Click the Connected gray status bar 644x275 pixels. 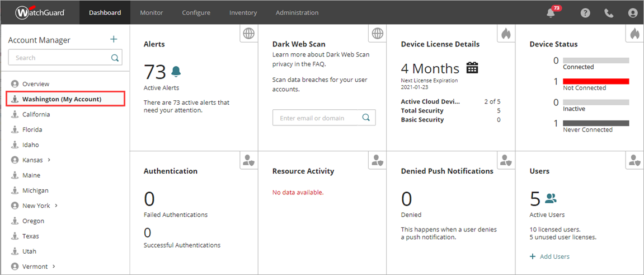point(596,60)
